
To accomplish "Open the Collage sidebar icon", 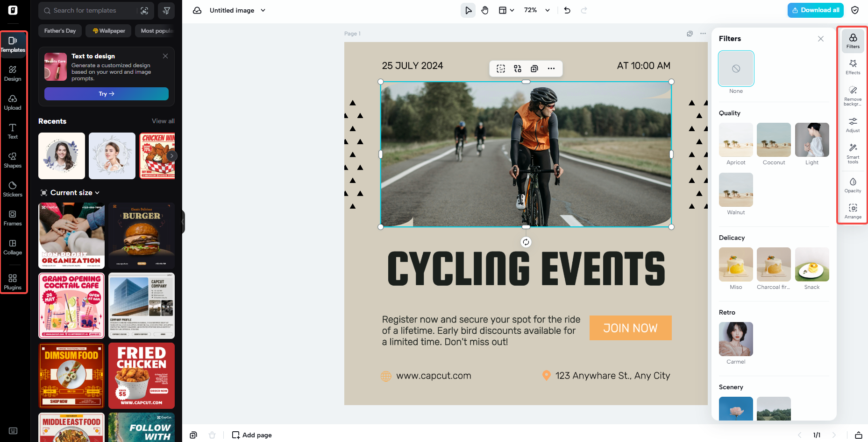I will pyautogui.click(x=13, y=247).
